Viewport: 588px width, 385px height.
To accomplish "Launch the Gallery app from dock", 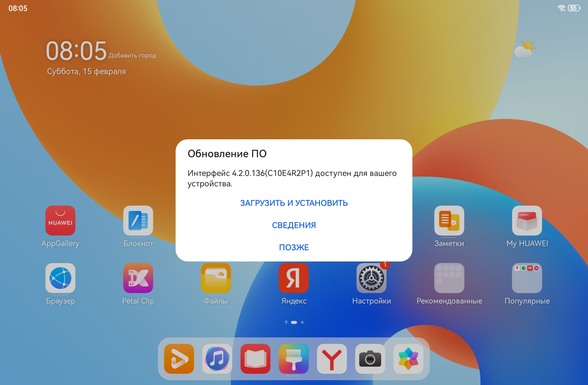I will tap(408, 359).
